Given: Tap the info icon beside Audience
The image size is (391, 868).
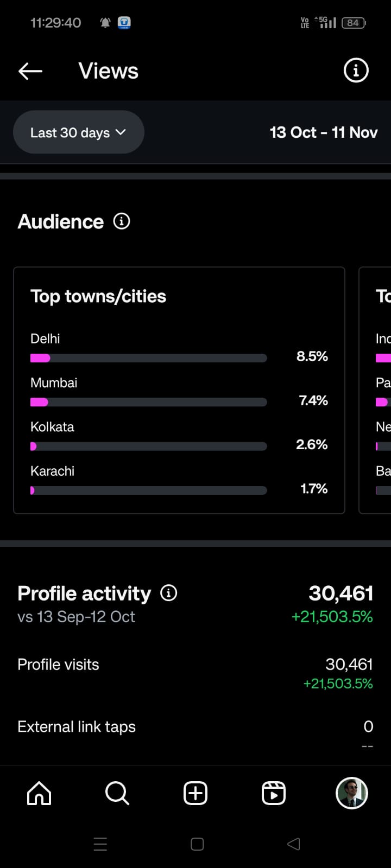Looking at the screenshot, I should (x=122, y=221).
